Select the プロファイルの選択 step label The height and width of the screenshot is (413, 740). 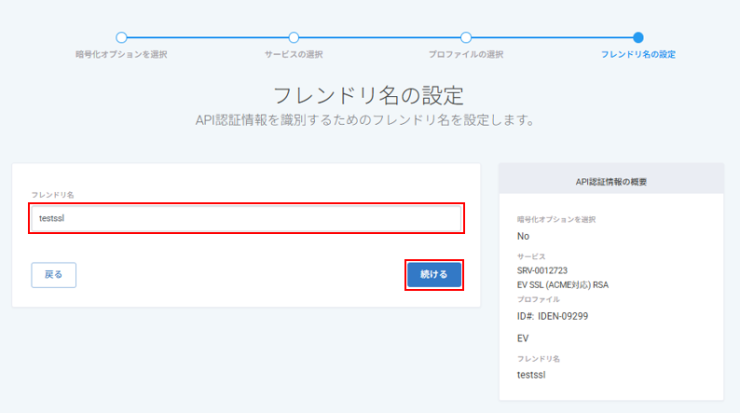(466, 54)
